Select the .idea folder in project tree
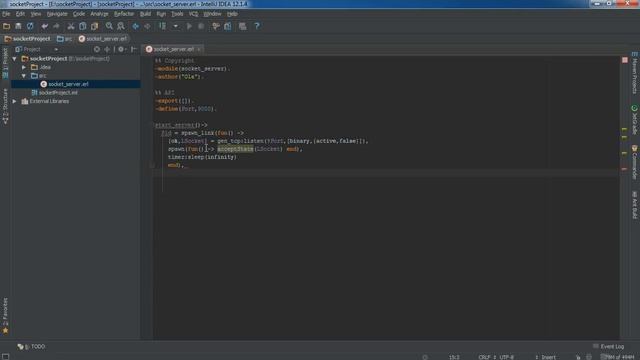Viewport: 640px width, 360px height. 41,67
